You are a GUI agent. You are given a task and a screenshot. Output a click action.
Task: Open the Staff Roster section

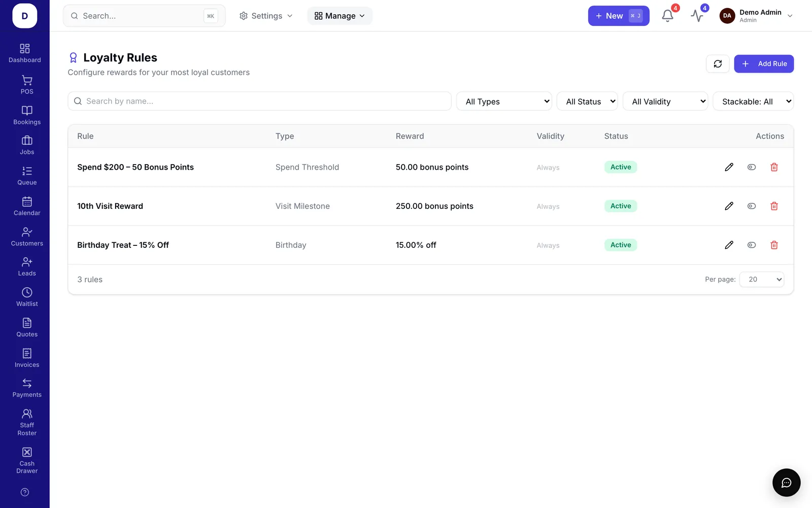(27, 422)
